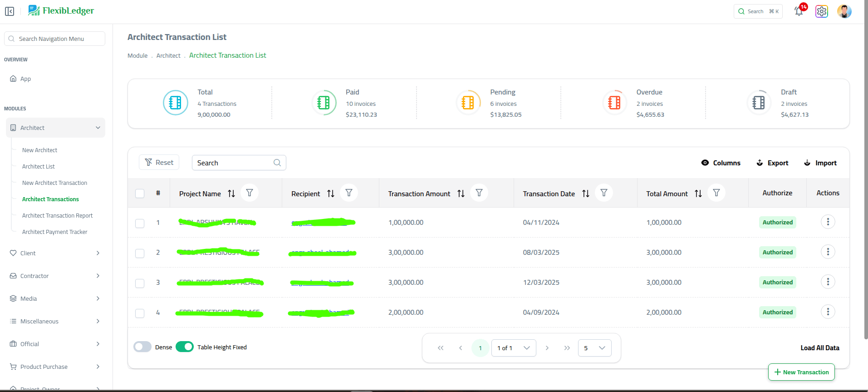Go to last page double-arrow icon
Viewport: 868px width, 392px height.
coord(567,348)
